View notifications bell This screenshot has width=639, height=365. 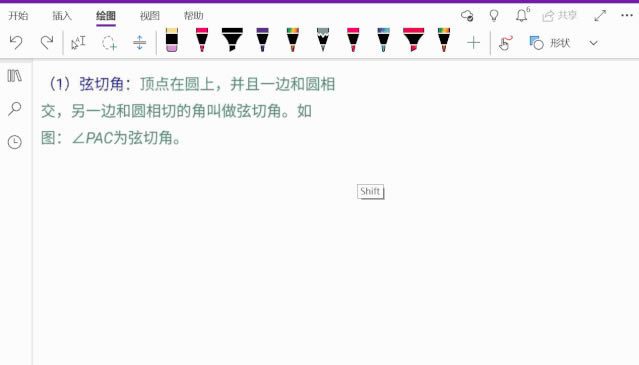coord(522,15)
